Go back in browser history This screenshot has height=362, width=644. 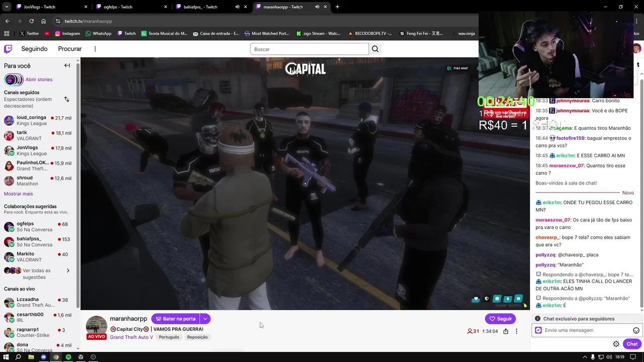pos(7,21)
